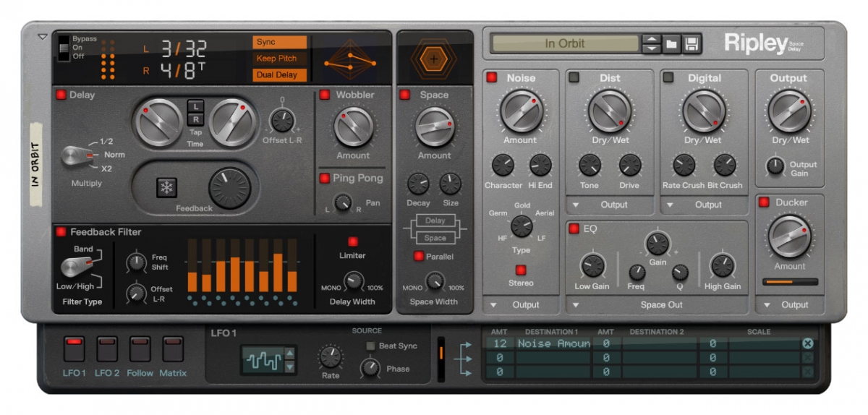The image size is (868, 415).
Task: Toggle the Wobbler section LED
Action: coord(325,95)
